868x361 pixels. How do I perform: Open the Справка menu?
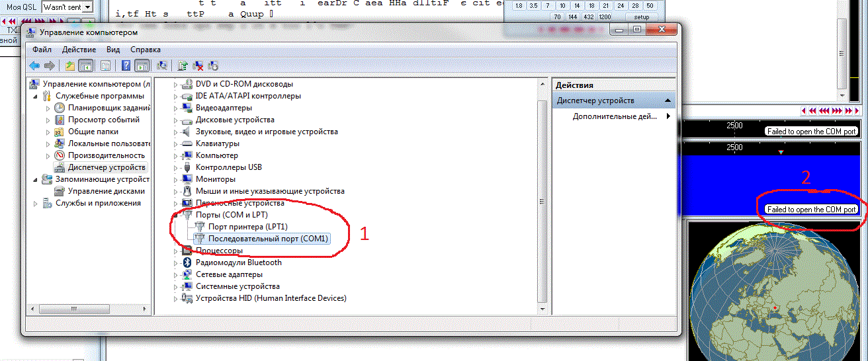pos(146,50)
